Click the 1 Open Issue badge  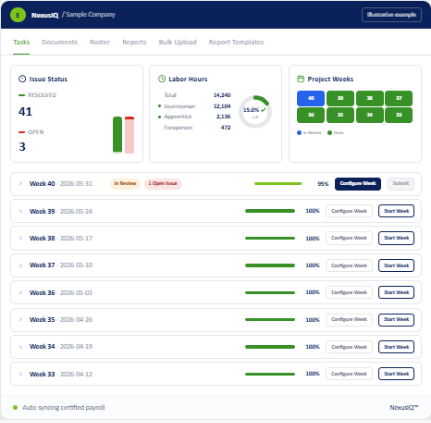coord(163,183)
